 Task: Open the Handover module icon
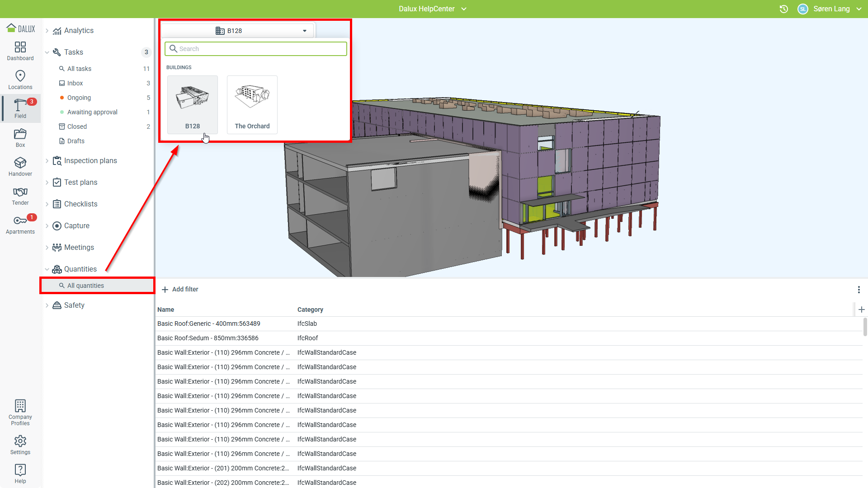pyautogui.click(x=20, y=166)
